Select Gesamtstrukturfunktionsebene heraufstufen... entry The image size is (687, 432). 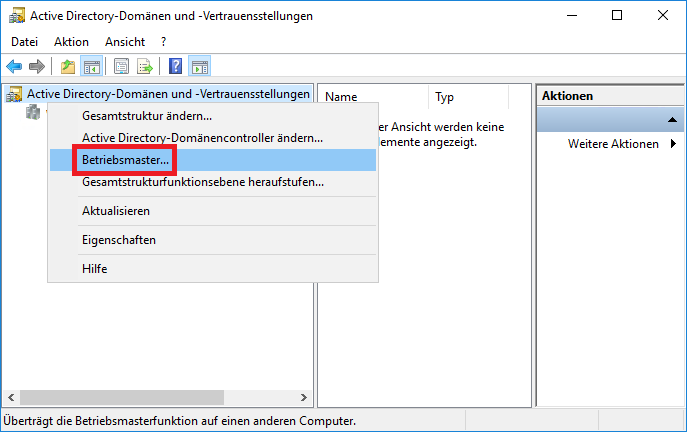coord(202,182)
